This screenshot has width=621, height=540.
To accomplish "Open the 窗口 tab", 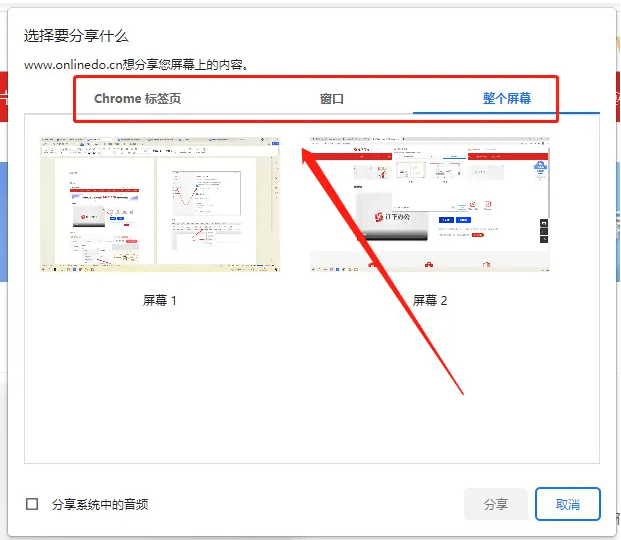I will tap(331, 98).
